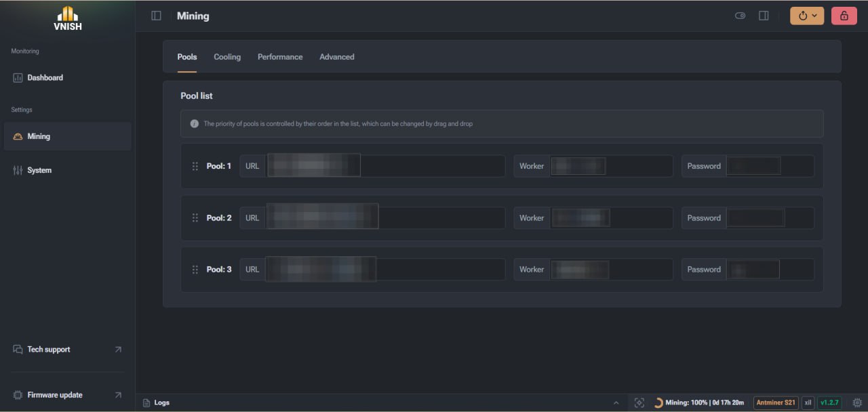Screen dimensions: 868x412
Task: Open the Tech support link
Action: pyautogui.click(x=68, y=350)
